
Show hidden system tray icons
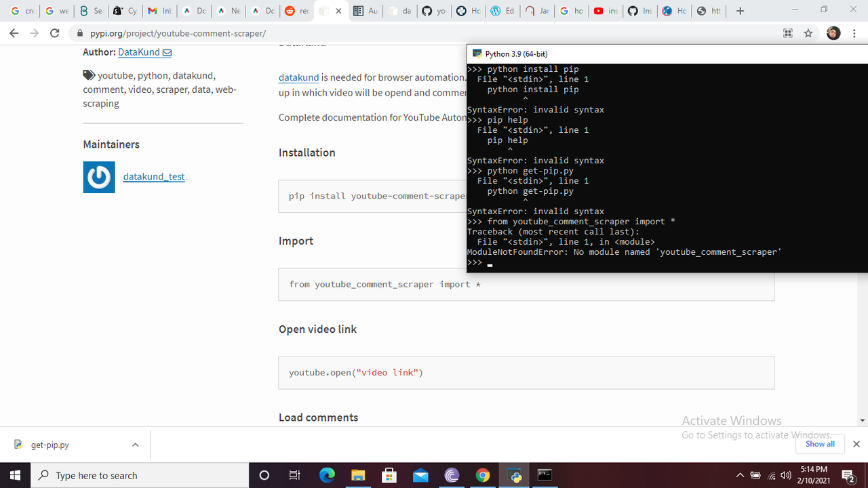(x=740, y=475)
